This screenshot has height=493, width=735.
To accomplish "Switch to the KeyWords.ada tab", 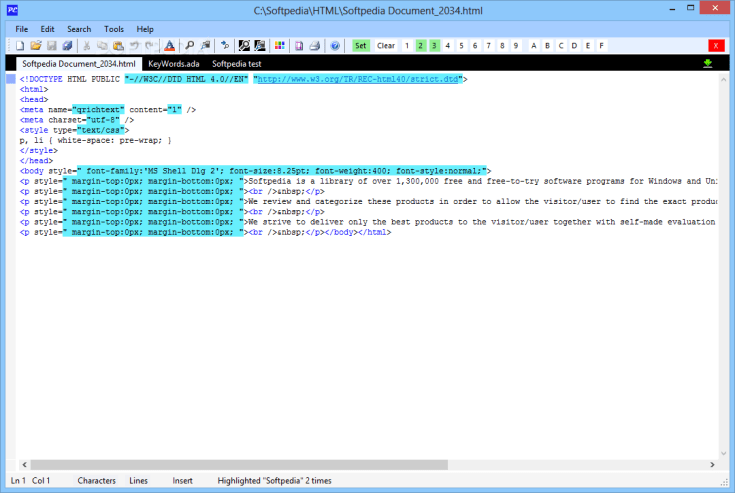I will pos(174,64).
